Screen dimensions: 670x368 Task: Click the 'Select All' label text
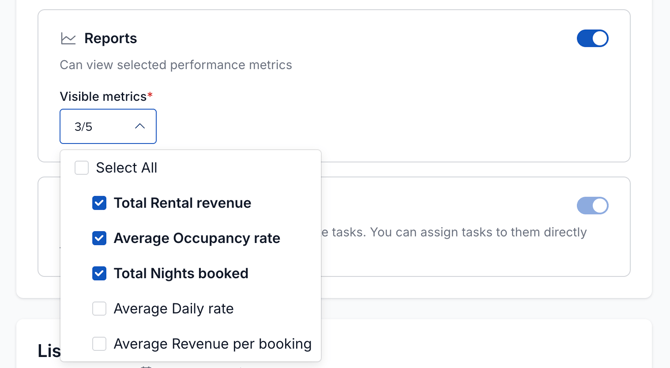pos(126,168)
